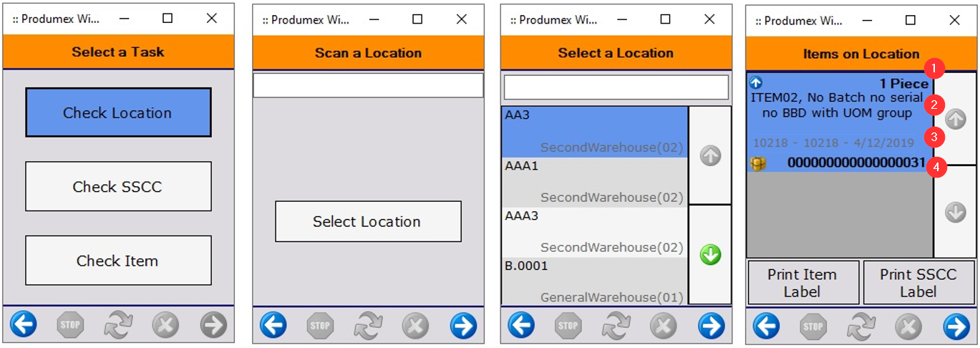980x348 pixels.
Task: Click Print SSCC Label button
Action: pos(917,283)
